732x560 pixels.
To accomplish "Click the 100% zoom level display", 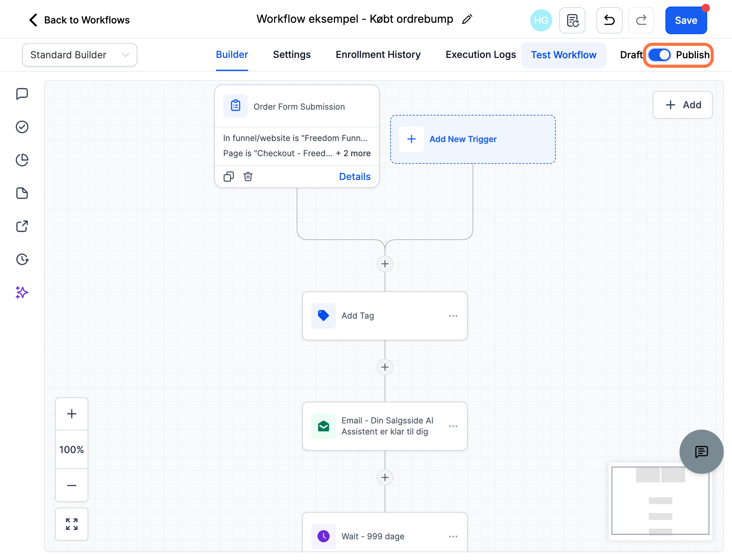I will pos(72,449).
